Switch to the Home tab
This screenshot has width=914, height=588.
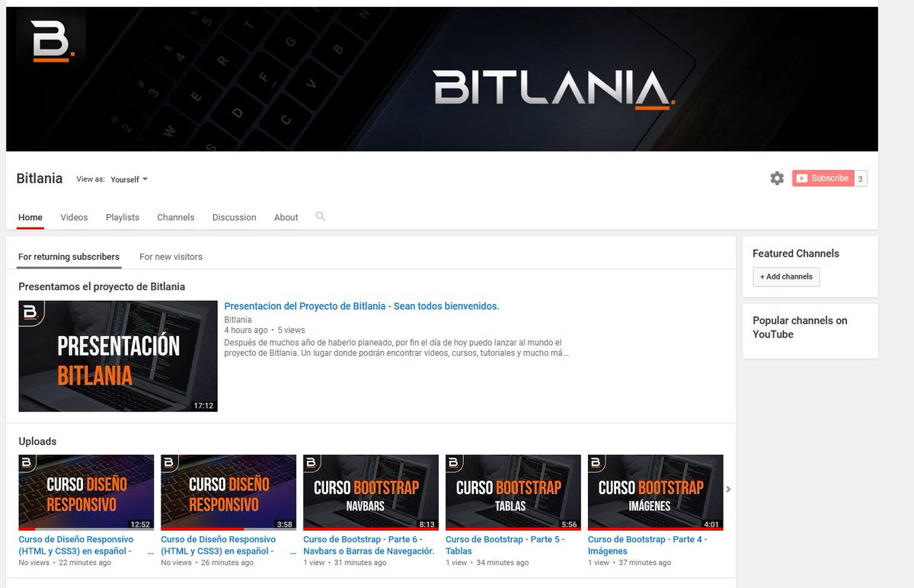(x=30, y=217)
